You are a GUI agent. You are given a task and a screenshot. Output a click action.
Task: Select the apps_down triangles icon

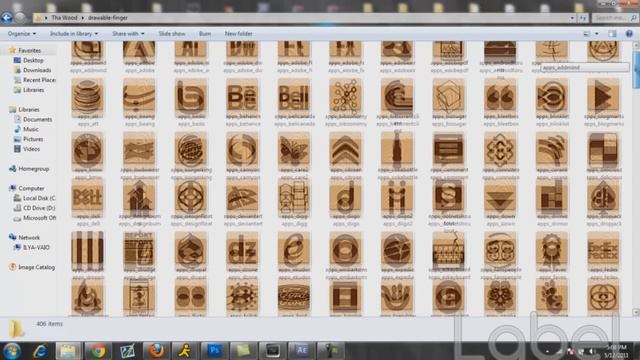(500, 197)
